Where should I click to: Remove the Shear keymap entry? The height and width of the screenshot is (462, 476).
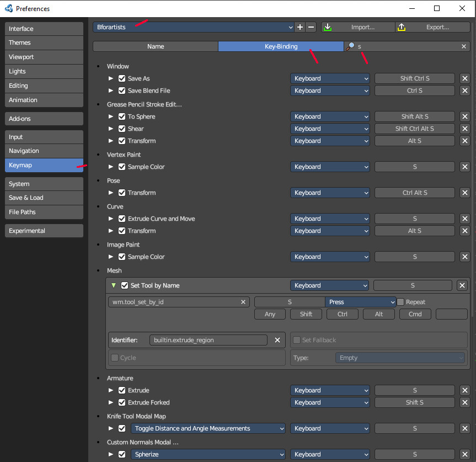coord(465,129)
